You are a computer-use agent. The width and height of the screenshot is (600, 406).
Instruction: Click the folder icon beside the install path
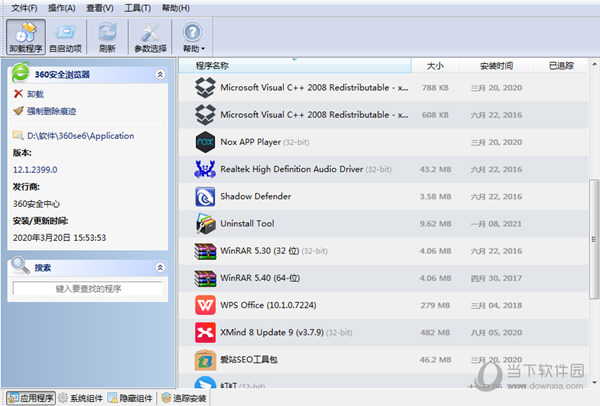(18, 135)
